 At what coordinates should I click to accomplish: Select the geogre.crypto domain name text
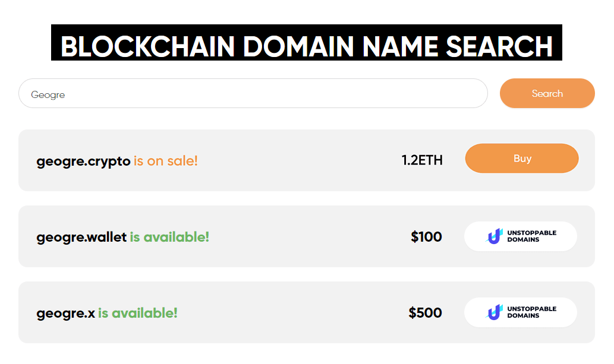click(x=83, y=162)
